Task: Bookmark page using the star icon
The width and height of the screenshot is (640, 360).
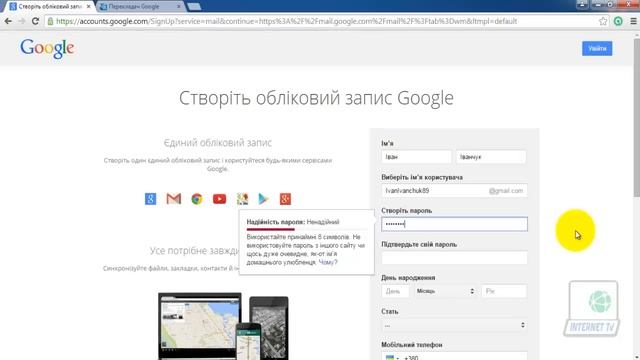Action: click(x=603, y=21)
